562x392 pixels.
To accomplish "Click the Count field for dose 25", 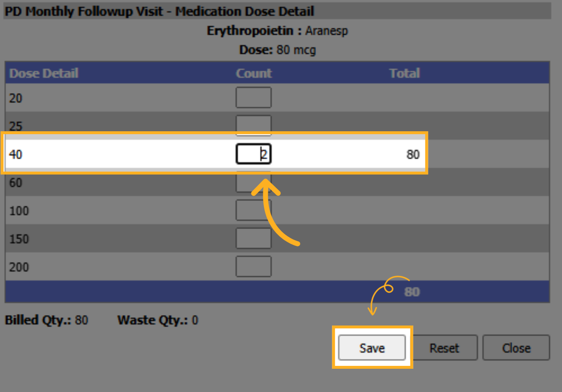I will [254, 125].
